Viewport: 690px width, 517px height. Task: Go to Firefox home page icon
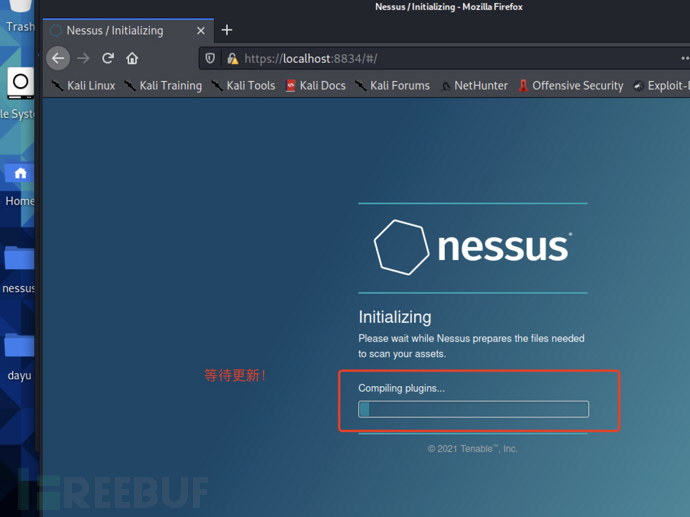(x=132, y=58)
